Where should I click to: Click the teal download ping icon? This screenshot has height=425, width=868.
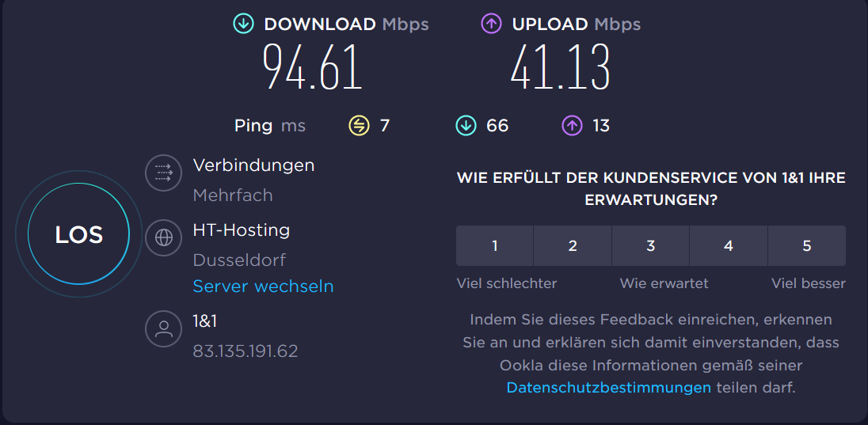[x=466, y=125]
